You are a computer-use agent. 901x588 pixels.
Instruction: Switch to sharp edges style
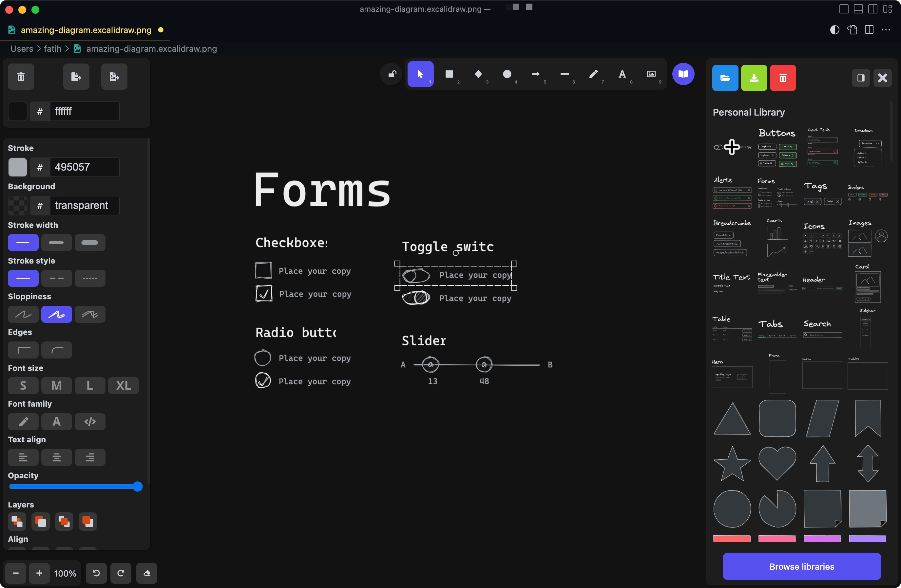tap(23, 349)
